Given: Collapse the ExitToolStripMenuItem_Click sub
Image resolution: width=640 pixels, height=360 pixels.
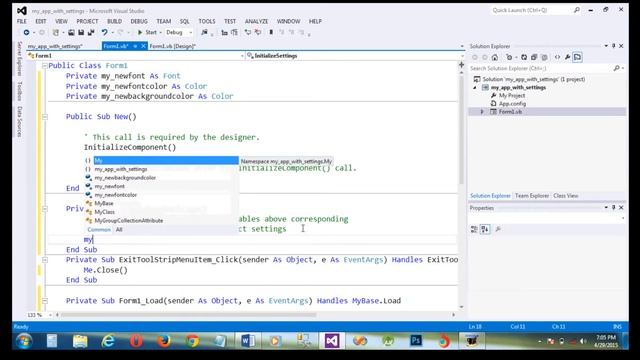Looking at the screenshot, I should (44, 260).
